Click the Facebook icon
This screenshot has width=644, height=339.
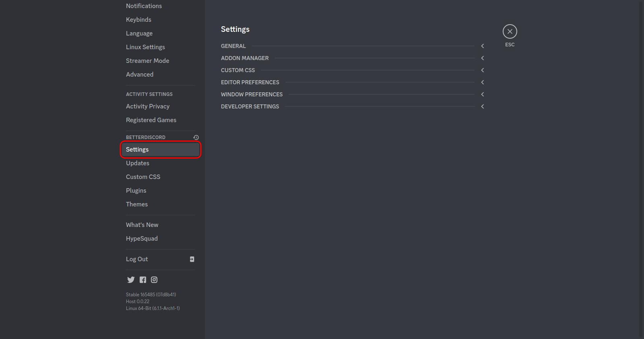coord(143,280)
